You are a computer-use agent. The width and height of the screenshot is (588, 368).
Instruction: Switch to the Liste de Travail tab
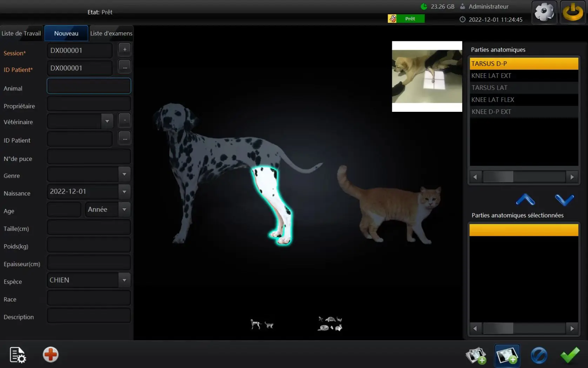tap(21, 33)
